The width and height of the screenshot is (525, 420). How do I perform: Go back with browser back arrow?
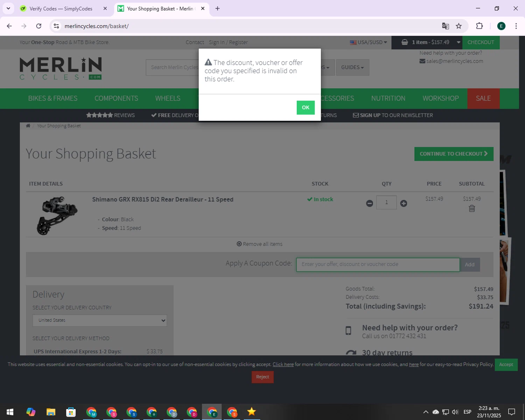coord(9,26)
